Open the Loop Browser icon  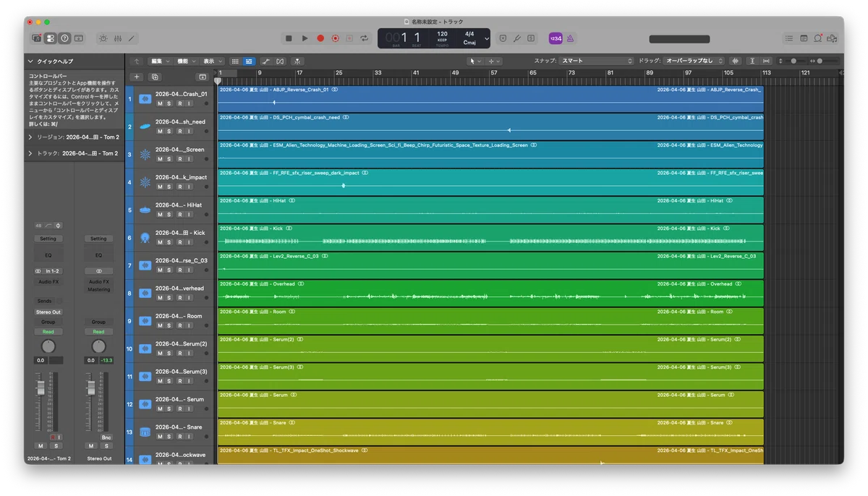818,38
